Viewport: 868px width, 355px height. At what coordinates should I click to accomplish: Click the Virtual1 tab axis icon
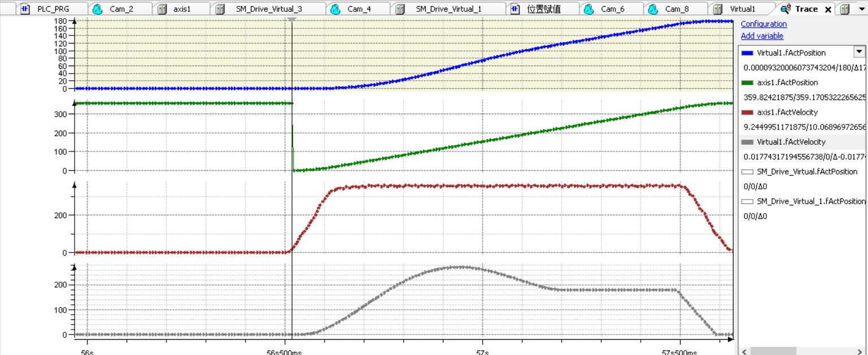[718, 9]
